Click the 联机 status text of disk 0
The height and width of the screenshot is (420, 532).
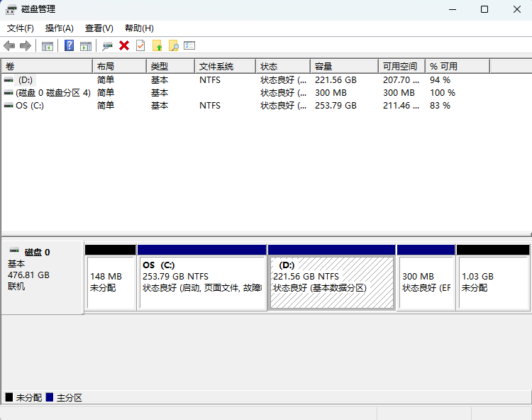pyautogui.click(x=16, y=287)
